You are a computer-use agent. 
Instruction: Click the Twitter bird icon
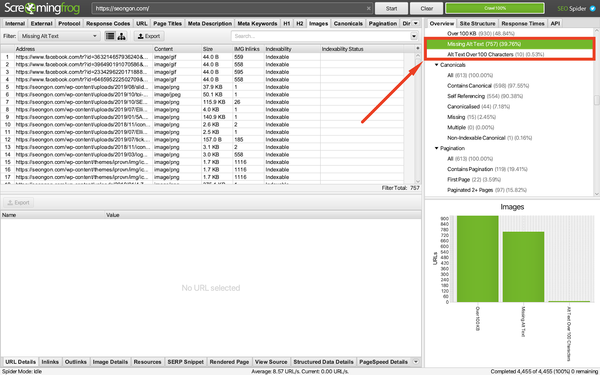coord(593,8)
